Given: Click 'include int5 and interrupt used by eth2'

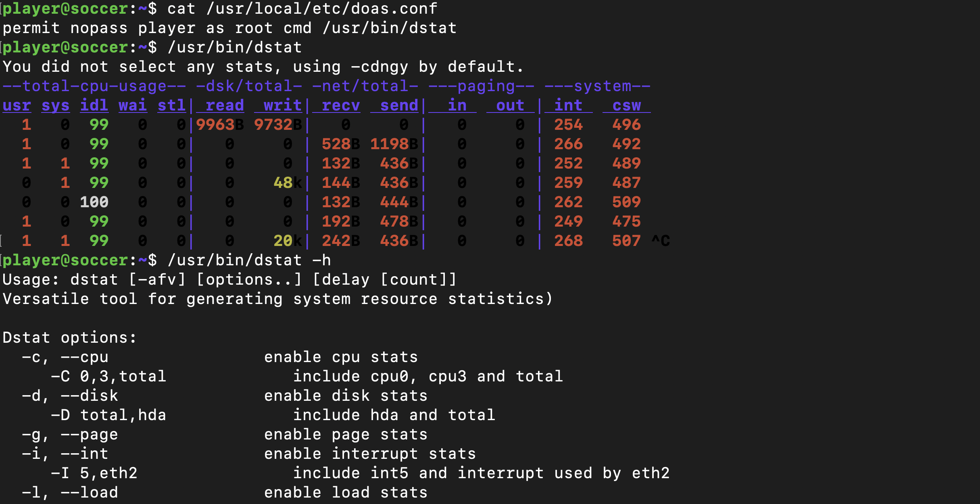Looking at the screenshot, I should click(482, 473).
